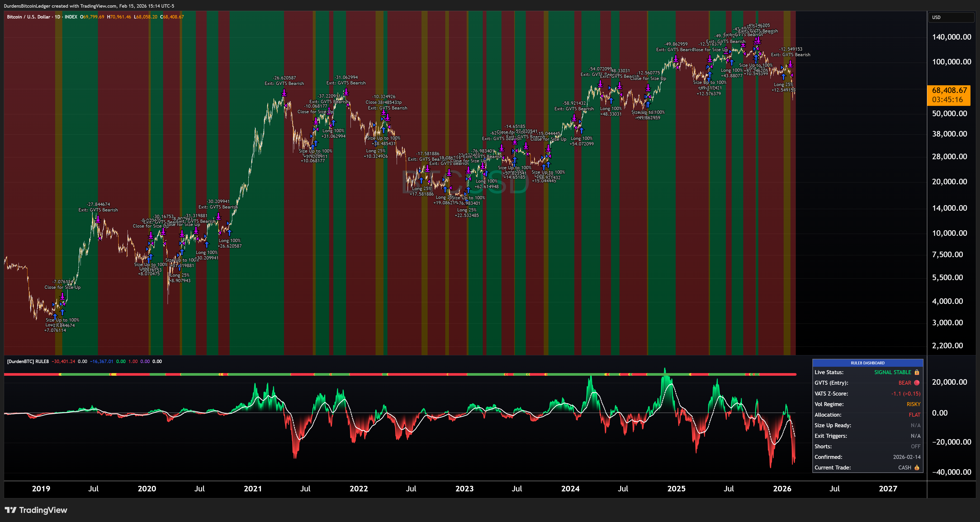Click the money bag icon beside CASH
980x522 pixels.
(x=917, y=468)
